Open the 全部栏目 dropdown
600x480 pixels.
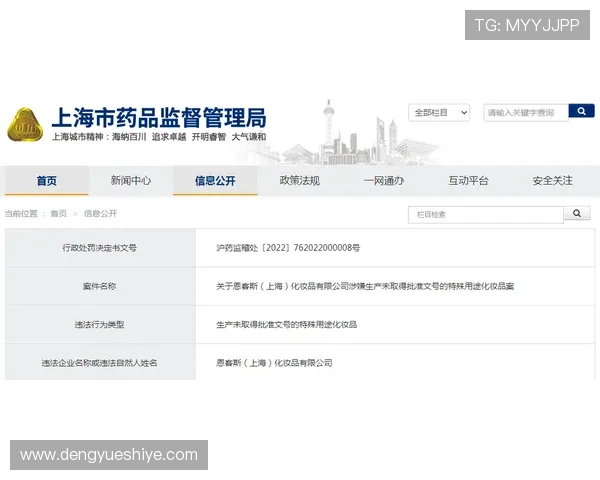pyautogui.click(x=439, y=113)
